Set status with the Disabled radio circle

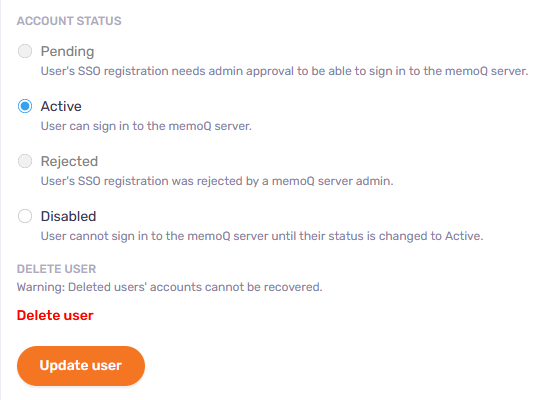(25, 216)
